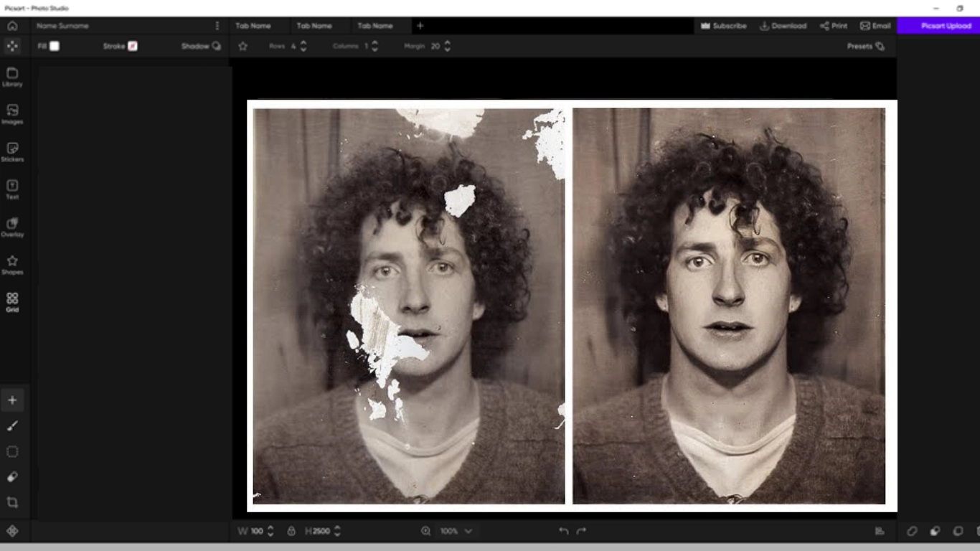Select the rounded rectangle shape tool

pyautogui.click(x=12, y=452)
